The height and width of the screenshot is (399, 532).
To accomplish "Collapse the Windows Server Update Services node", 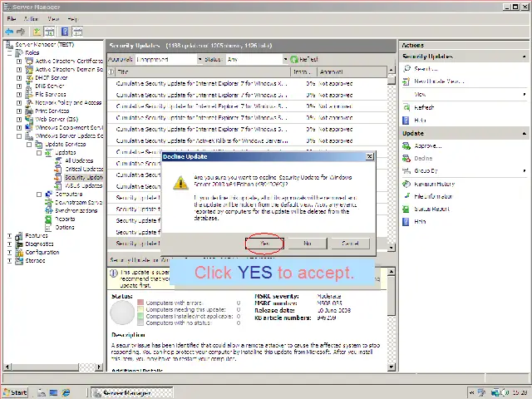I will tap(19, 135).
